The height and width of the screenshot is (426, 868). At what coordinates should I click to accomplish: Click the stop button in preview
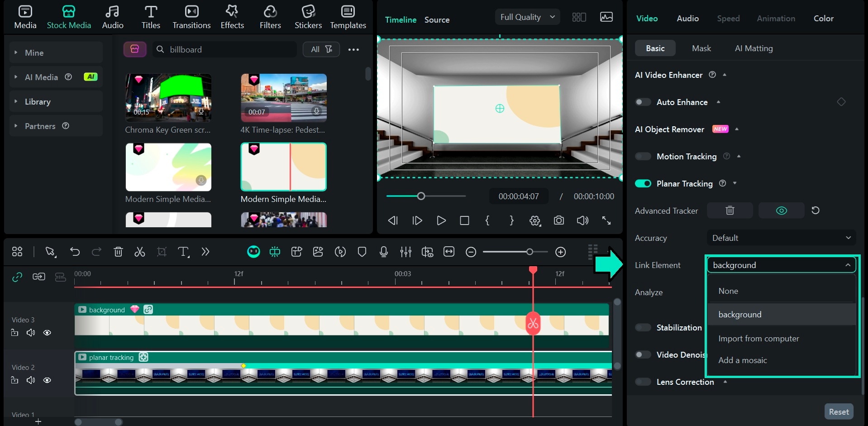point(464,220)
